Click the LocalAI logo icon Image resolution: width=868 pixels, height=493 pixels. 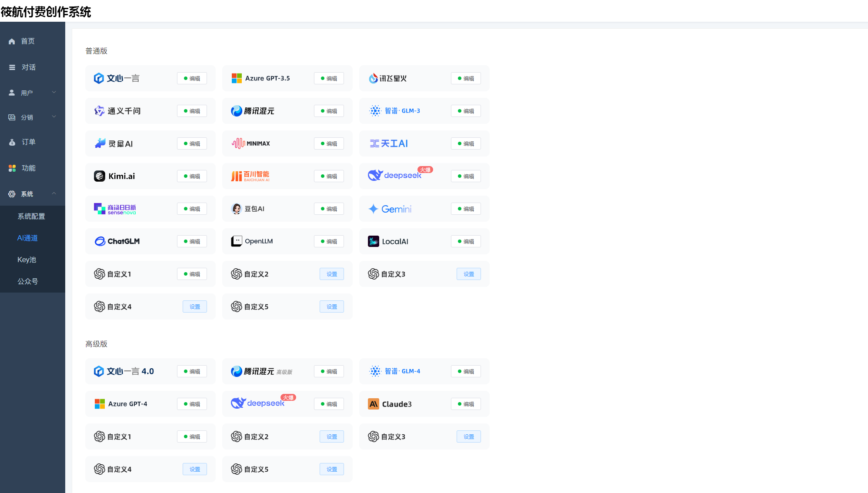[x=374, y=241]
